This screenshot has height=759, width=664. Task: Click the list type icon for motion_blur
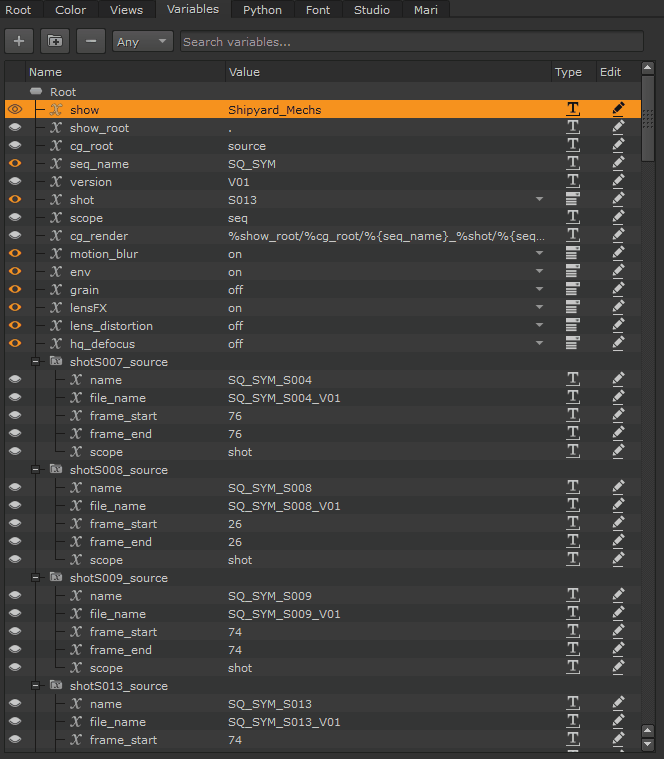(x=573, y=254)
